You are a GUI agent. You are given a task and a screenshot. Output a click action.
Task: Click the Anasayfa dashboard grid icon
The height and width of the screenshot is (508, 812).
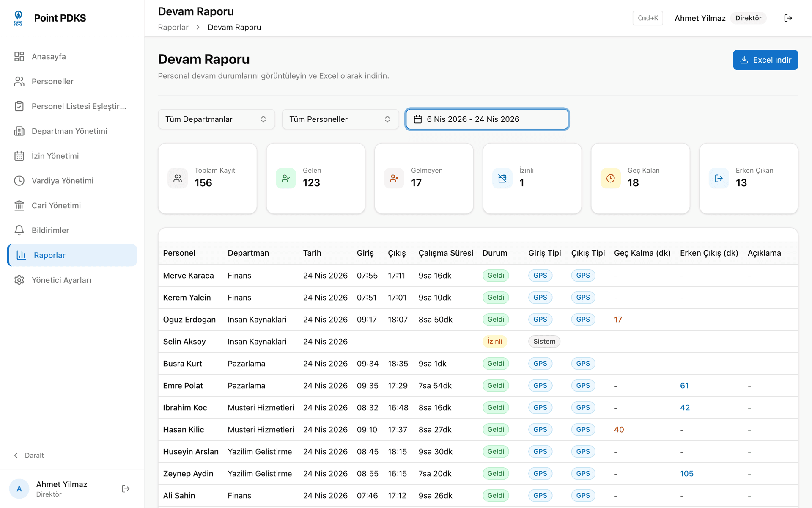click(x=19, y=56)
